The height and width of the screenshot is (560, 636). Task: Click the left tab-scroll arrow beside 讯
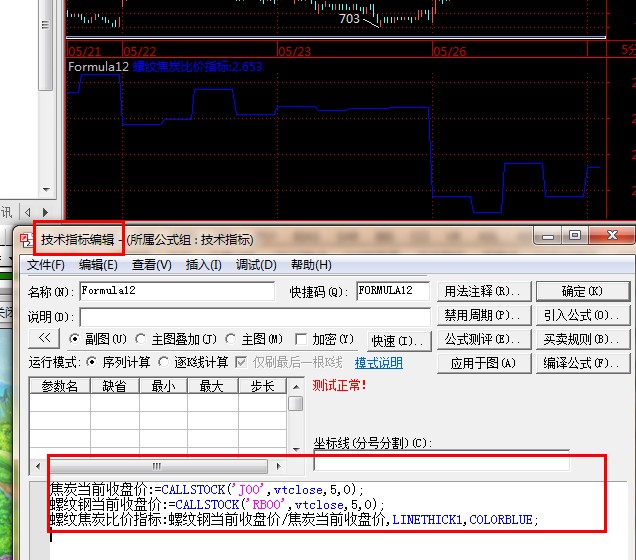coord(28,212)
